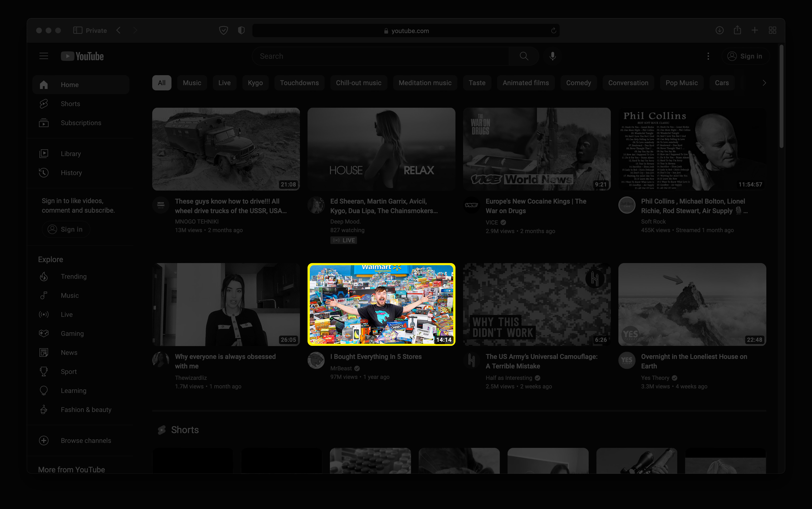
Task: Open the YouTube hamburger guide menu
Action: 44,56
